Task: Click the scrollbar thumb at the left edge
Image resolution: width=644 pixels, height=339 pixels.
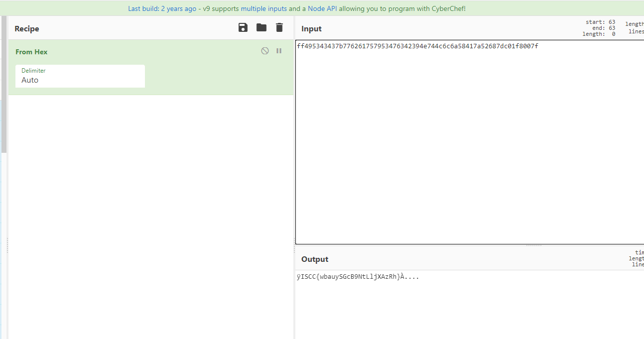Action: pos(4,85)
